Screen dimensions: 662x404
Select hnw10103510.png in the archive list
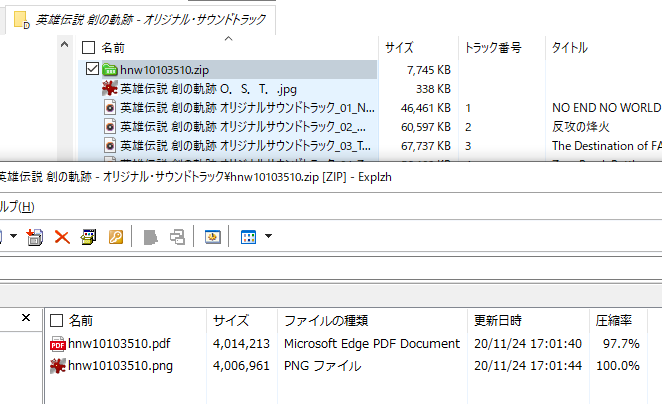pyautogui.click(x=120, y=366)
